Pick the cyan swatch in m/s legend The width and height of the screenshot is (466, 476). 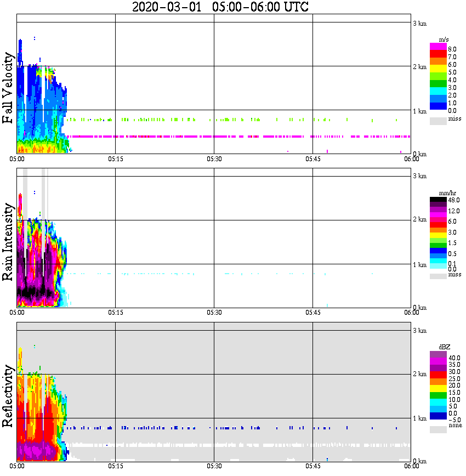pos(438,91)
